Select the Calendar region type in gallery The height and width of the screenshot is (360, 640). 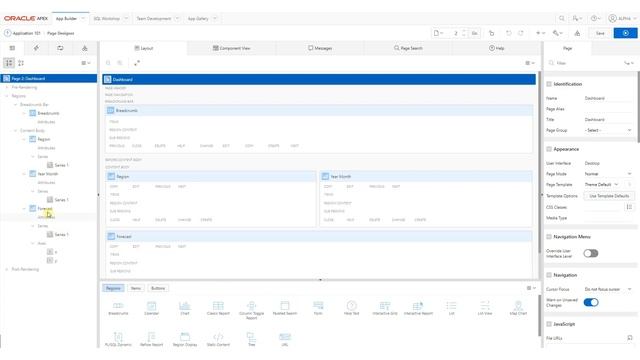tap(151, 308)
